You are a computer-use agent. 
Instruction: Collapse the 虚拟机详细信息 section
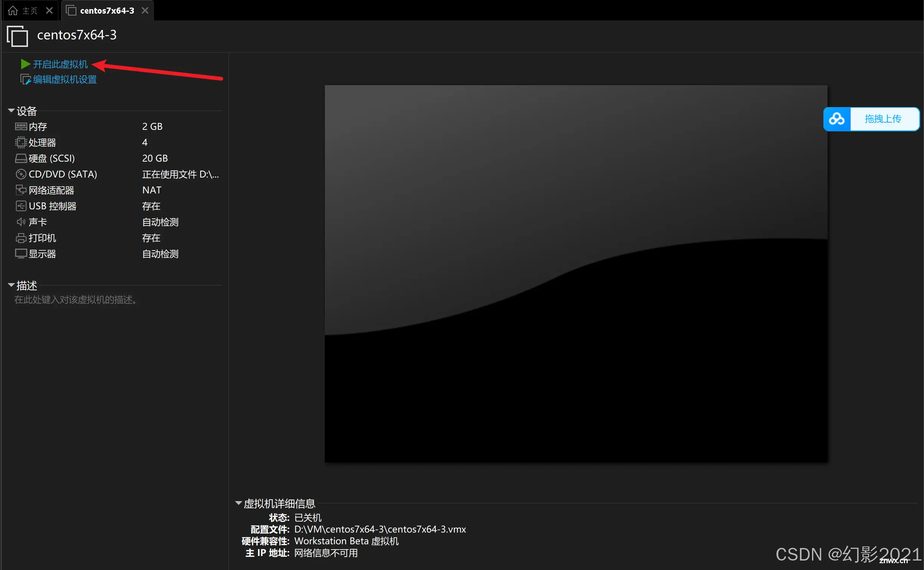coord(238,503)
